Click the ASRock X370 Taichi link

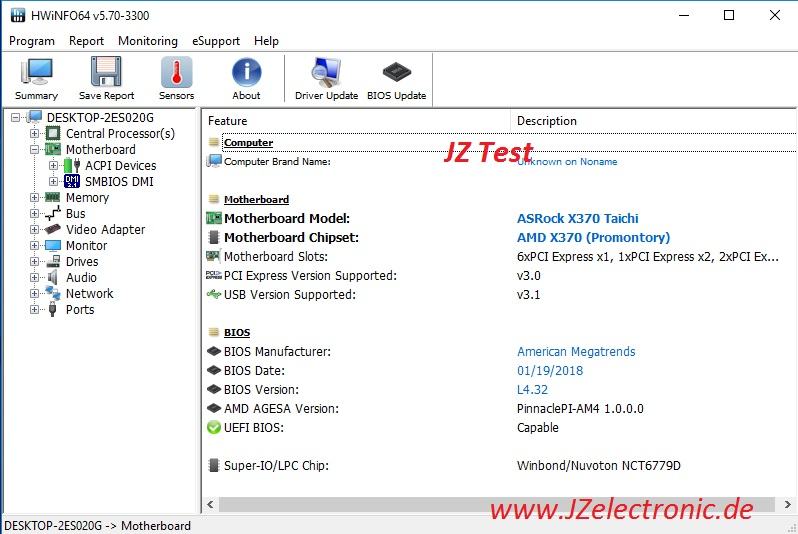(577, 218)
